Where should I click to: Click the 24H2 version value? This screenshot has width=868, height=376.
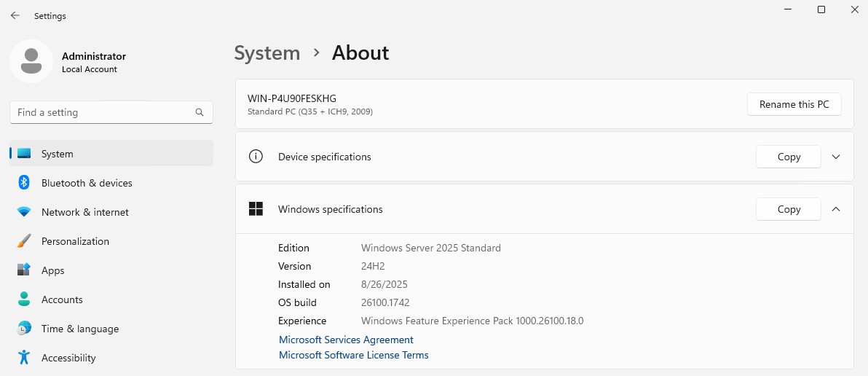coord(373,266)
